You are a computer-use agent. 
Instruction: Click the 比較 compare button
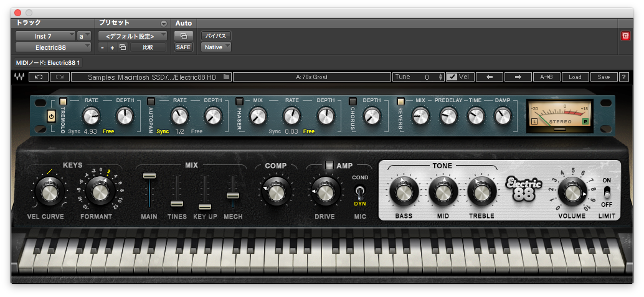(x=148, y=47)
